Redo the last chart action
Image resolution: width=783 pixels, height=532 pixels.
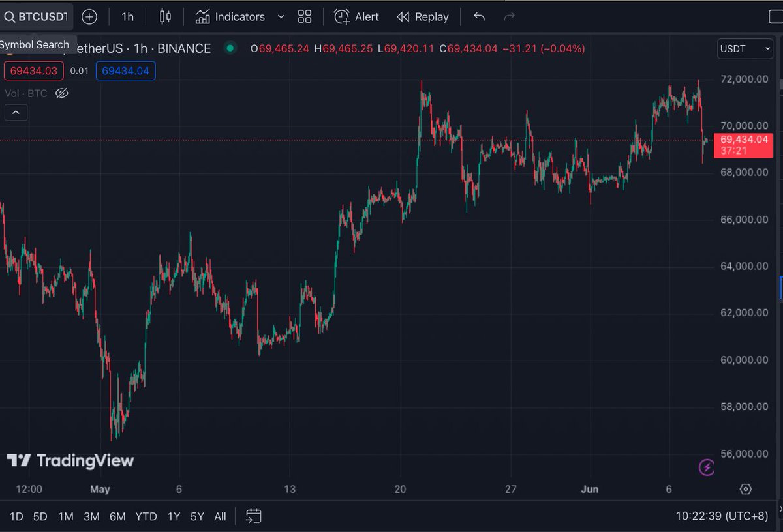point(510,17)
